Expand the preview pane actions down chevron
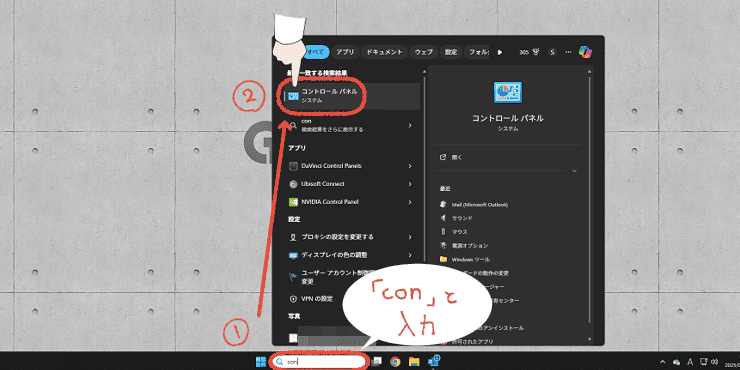Viewport: 740px width, 370px height. pyautogui.click(x=574, y=170)
